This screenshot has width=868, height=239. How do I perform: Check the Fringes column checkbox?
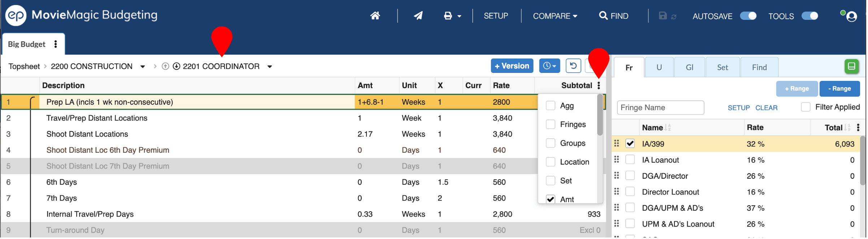point(551,125)
